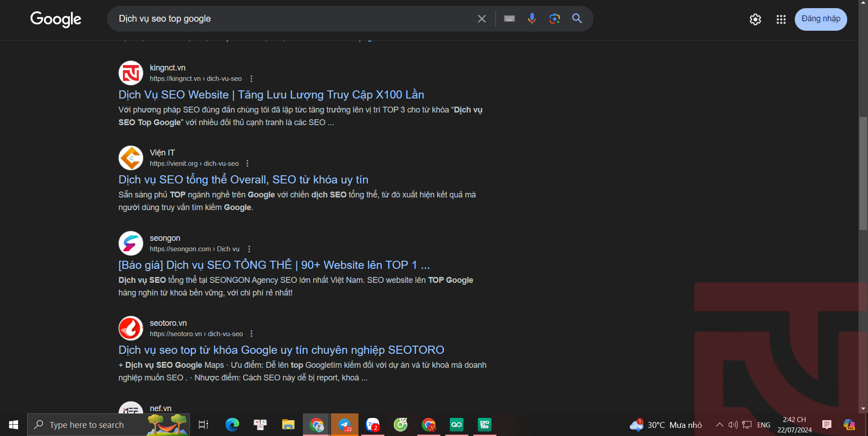The width and height of the screenshot is (868, 436).
Task: Launch Microsoft Edge from the taskbar
Action: (232, 425)
